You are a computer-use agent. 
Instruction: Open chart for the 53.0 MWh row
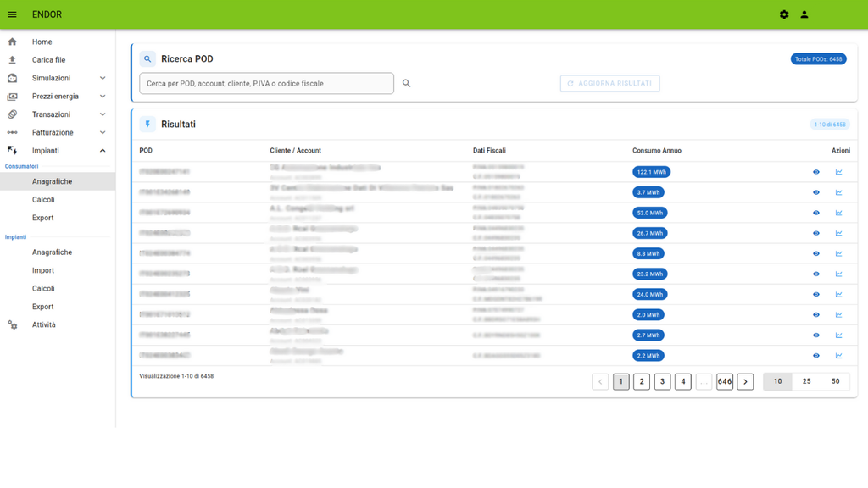click(838, 213)
